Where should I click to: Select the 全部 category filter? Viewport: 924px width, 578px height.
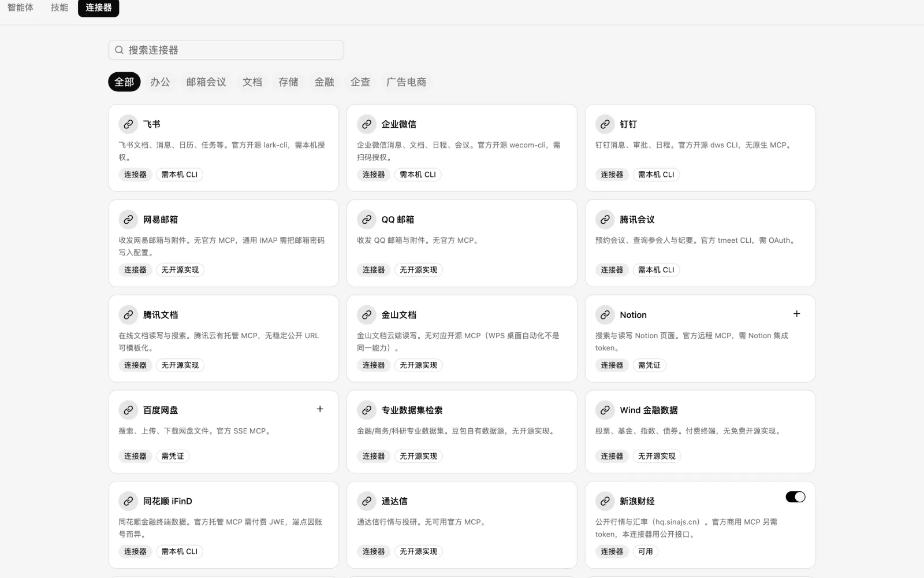click(x=124, y=82)
